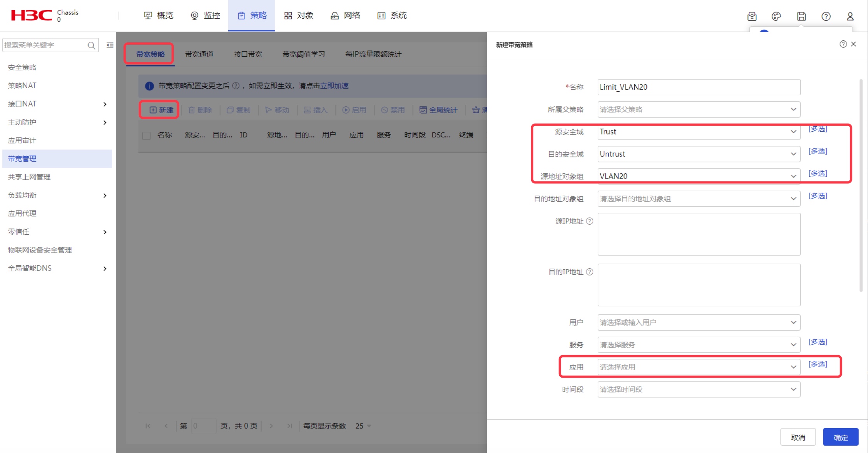Expand 接口NAT in the sidebar
The width and height of the screenshot is (868, 453).
click(x=105, y=104)
